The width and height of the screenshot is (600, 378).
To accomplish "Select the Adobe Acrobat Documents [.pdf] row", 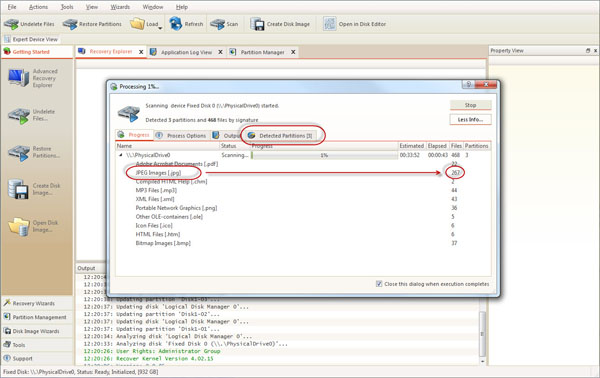I will [302, 164].
